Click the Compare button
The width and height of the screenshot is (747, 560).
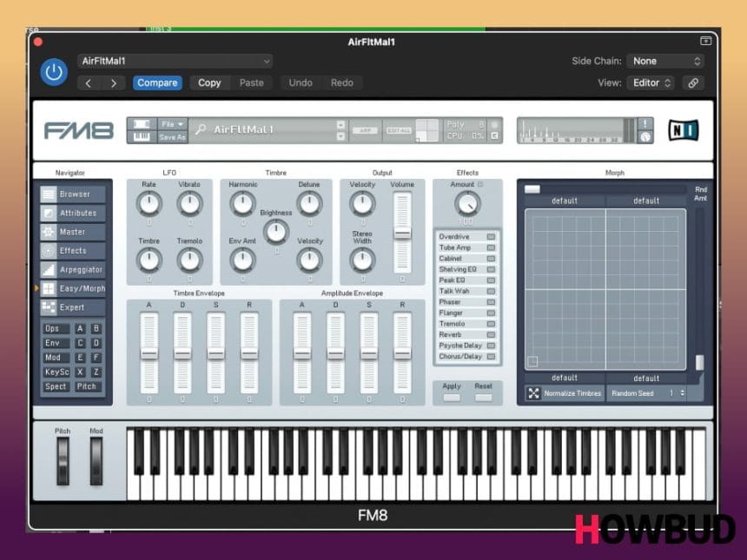tap(157, 83)
